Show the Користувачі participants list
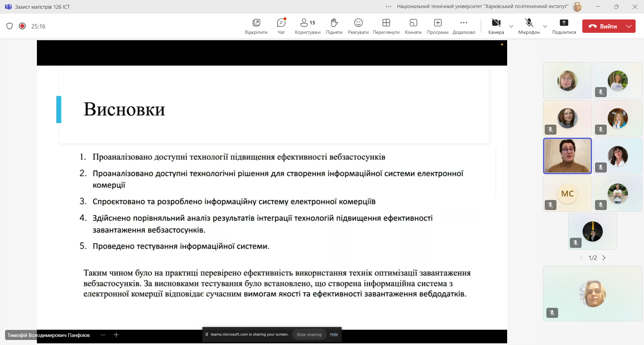 tap(308, 26)
